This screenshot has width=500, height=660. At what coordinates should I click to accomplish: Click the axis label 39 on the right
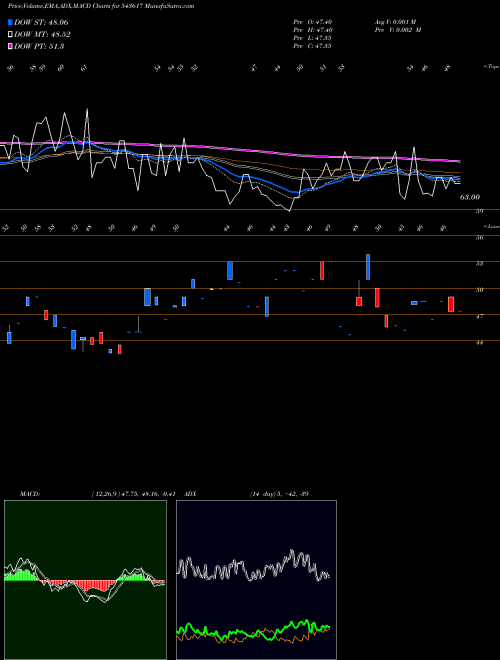pyautogui.click(x=479, y=211)
